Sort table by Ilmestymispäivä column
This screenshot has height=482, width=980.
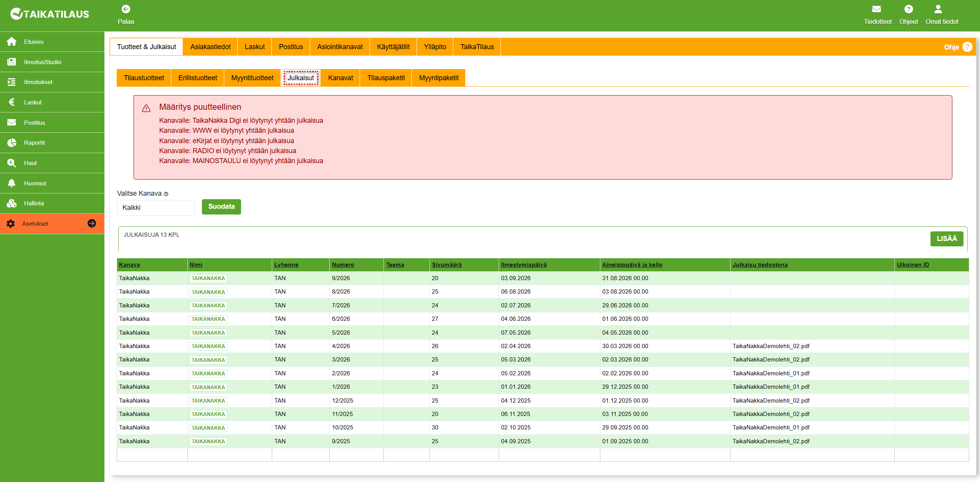[524, 265]
